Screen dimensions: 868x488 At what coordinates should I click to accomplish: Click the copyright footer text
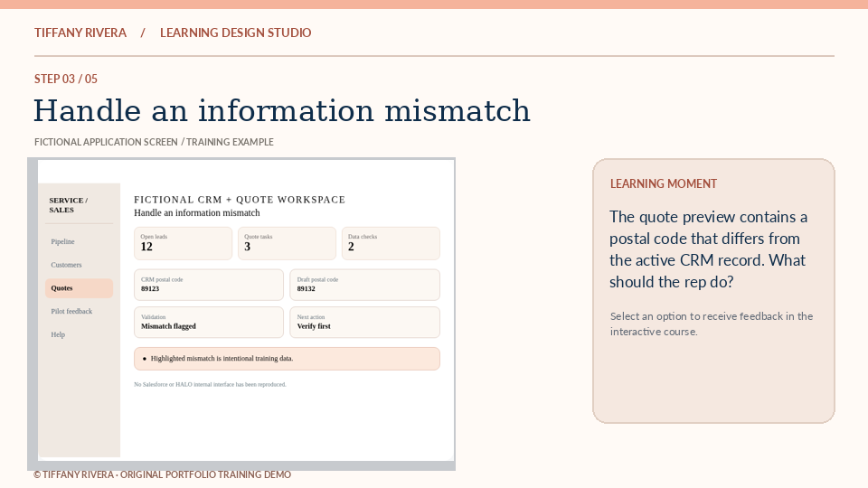pyautogui.click(x=162, y=474)
